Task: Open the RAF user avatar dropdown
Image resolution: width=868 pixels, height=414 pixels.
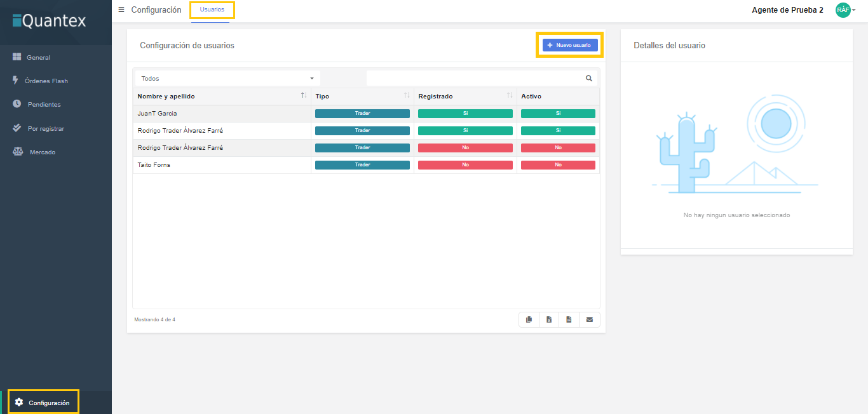Action: point(845,10)
